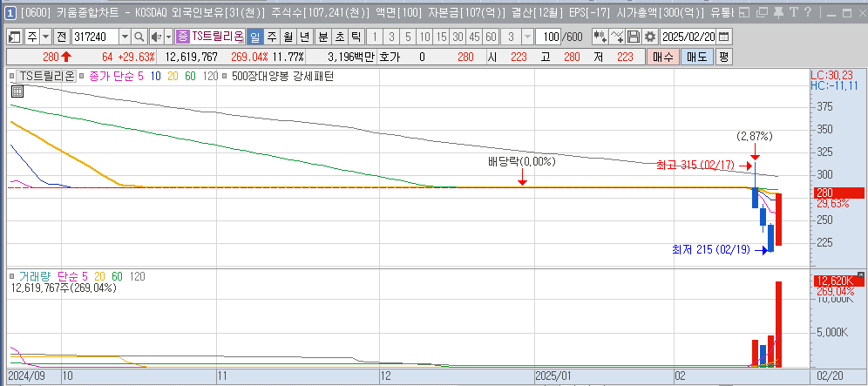Click the 배당락(0.00%) chart marker
The image size is (868, 386).
click(x=521, y=162)
